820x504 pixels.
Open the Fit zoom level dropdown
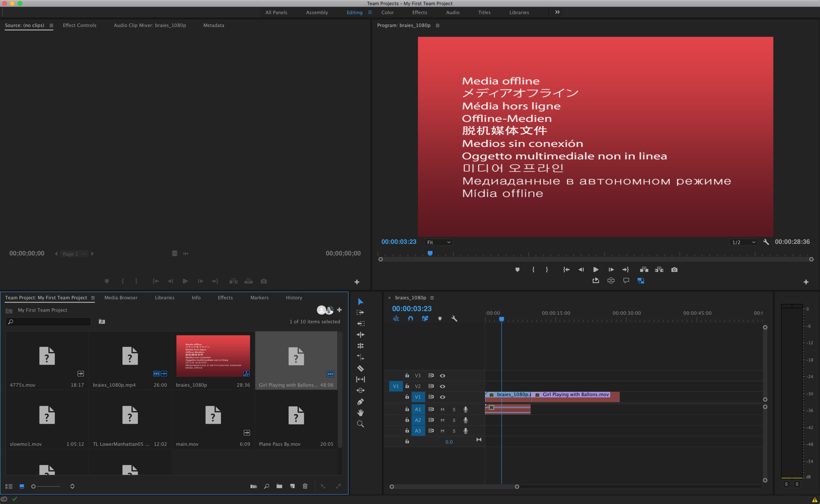point(439,242)
